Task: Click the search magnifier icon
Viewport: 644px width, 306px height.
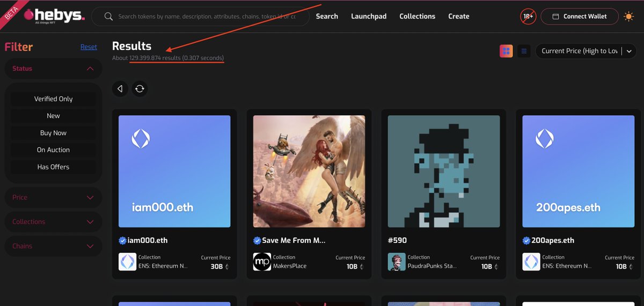Action: click(108, 17)
